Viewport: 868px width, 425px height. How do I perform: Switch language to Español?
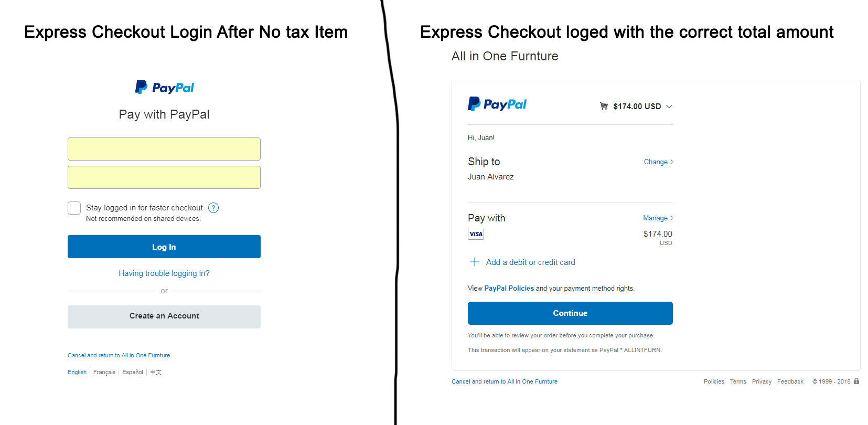pos(133,372)
